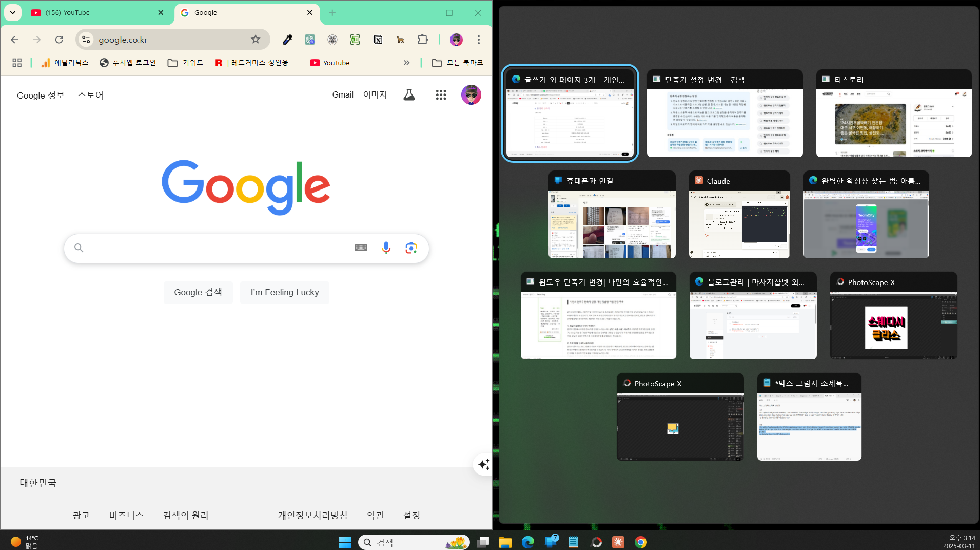Click the Google search input box
Image resolution: width=980 pixels, height=550 pixels.
point(246,249)
